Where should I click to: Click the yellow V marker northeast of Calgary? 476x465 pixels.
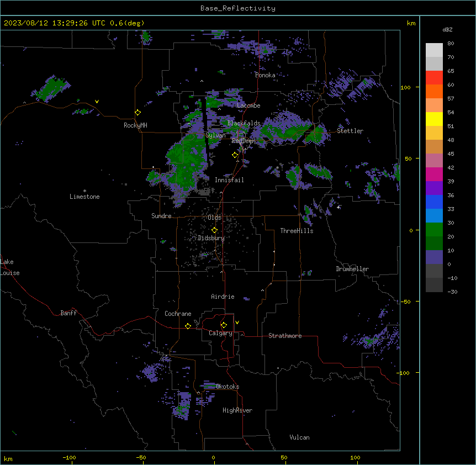(x=237, y=323)
